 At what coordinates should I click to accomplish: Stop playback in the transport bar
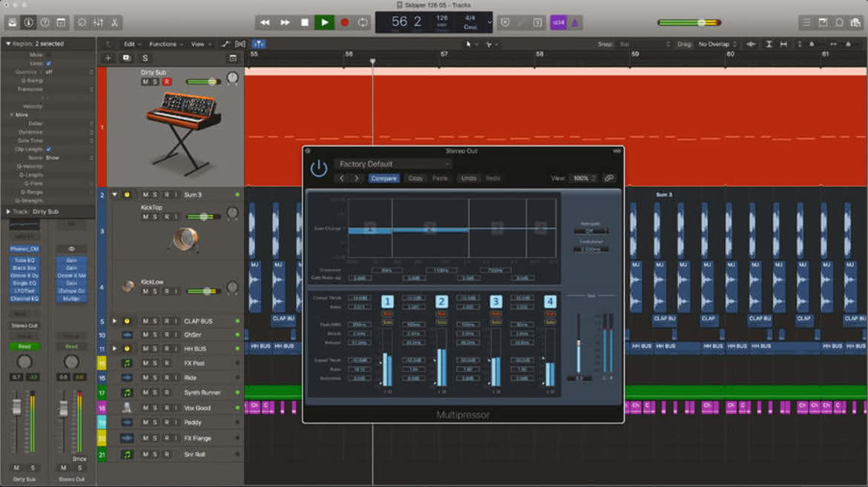304,23
